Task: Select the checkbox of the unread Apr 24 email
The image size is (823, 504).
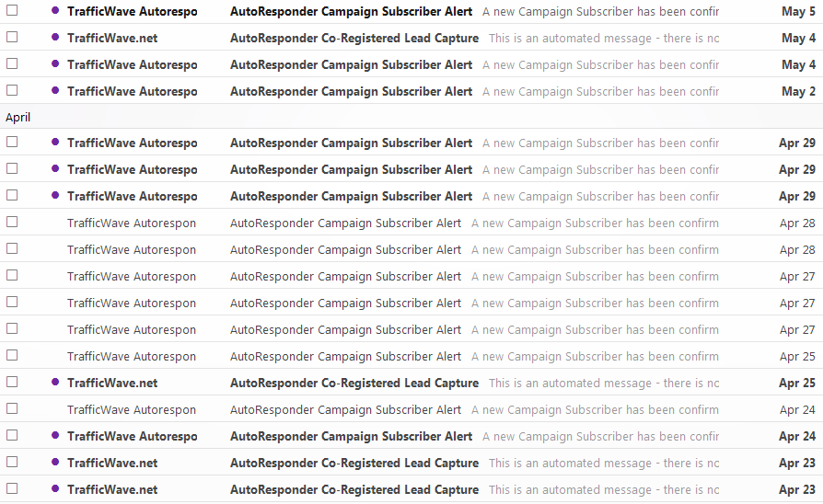Action: click(12, 436)
